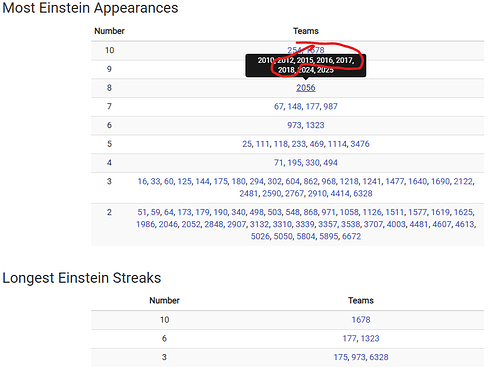Open team 67 link
This screenshot has height=374, width=489.
279,106
